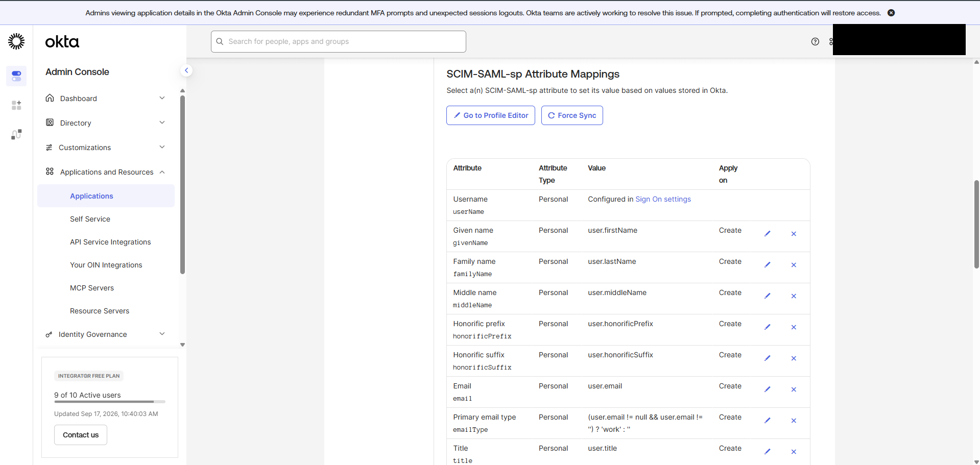This screenshot has height=465, width=980.
Task: Open the workflows icon in the left rail
Action: [16, 134]
